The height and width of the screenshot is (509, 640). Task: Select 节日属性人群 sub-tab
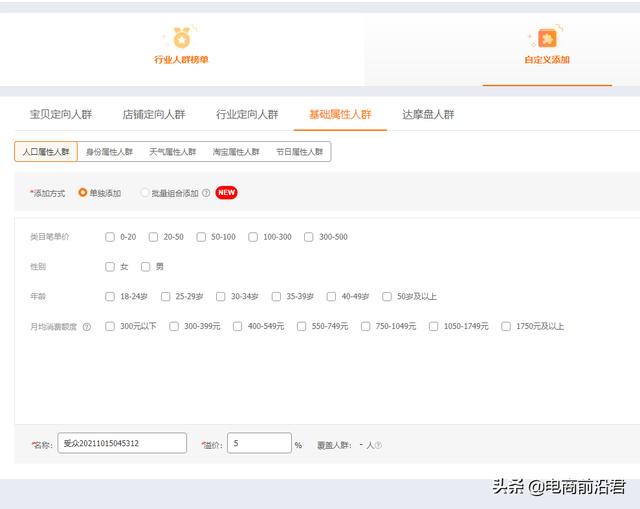click(x=300, y=152)
